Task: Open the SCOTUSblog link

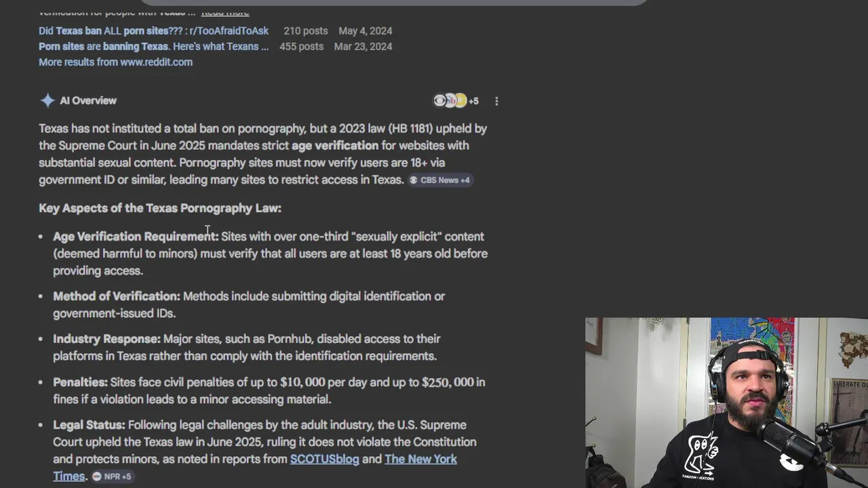Action: tap(324, 459)
